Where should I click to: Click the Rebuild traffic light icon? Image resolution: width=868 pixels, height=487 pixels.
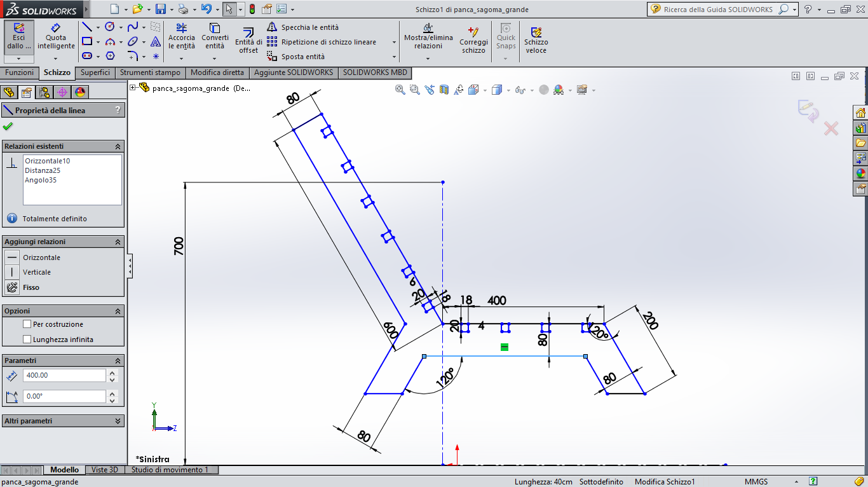(x=252, y=9)
